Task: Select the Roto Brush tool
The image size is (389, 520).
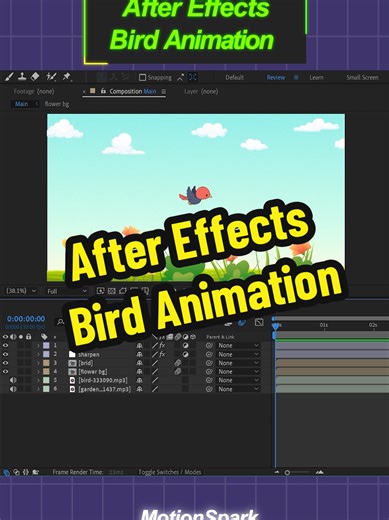Action: pyautogui.click(x=51, y=77)
